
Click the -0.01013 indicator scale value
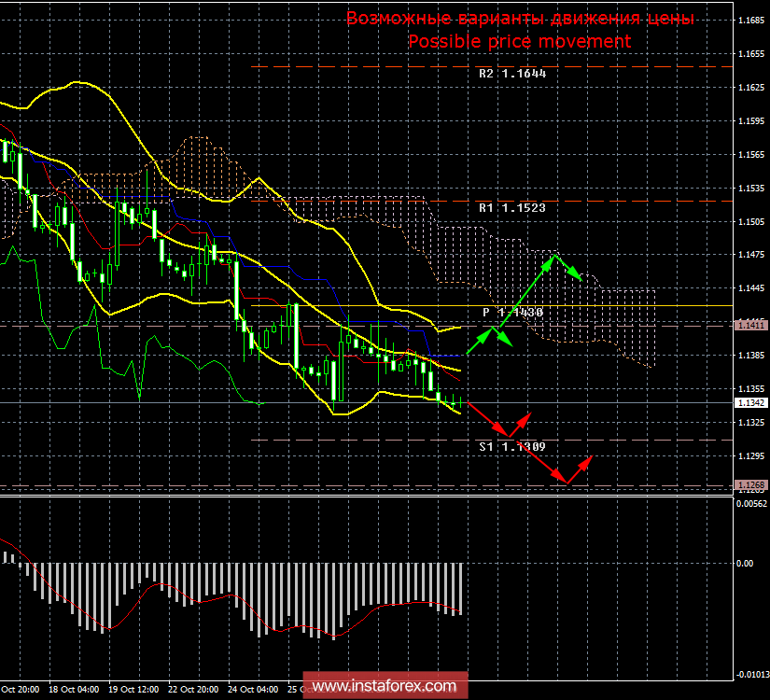click(752, 675)
